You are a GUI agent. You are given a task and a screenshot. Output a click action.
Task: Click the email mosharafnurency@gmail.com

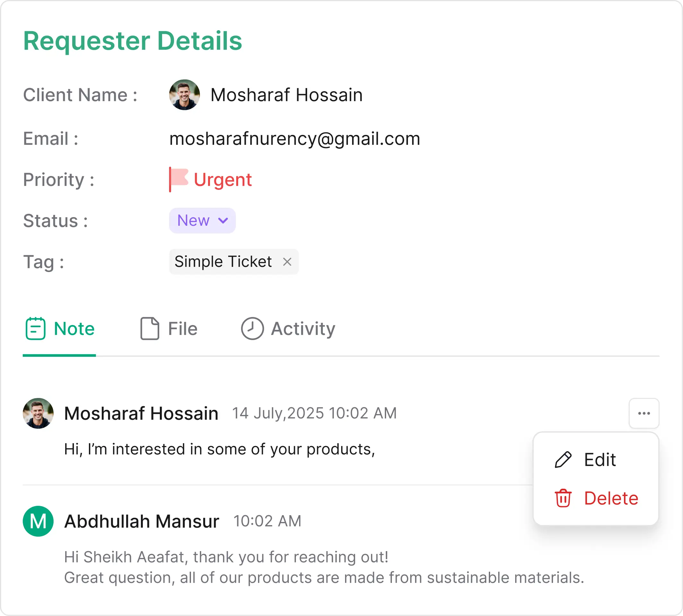(295, 139)
